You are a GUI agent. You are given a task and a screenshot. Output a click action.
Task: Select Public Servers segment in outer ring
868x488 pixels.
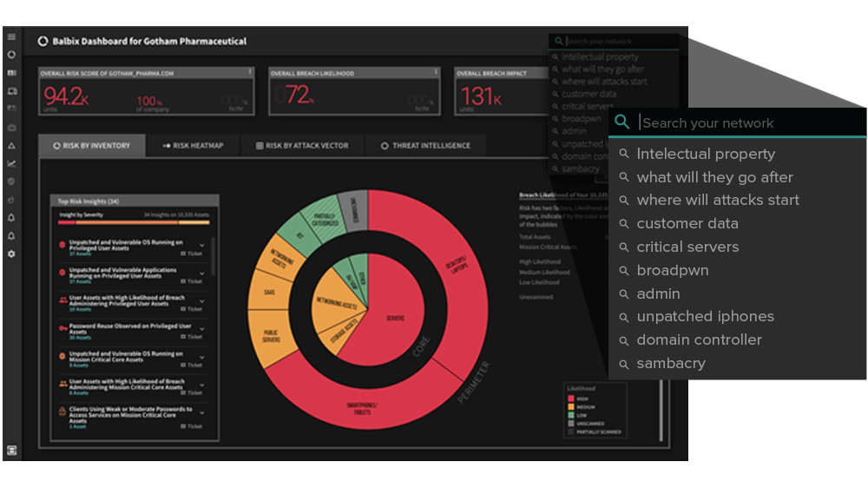[x=270, y=337]
